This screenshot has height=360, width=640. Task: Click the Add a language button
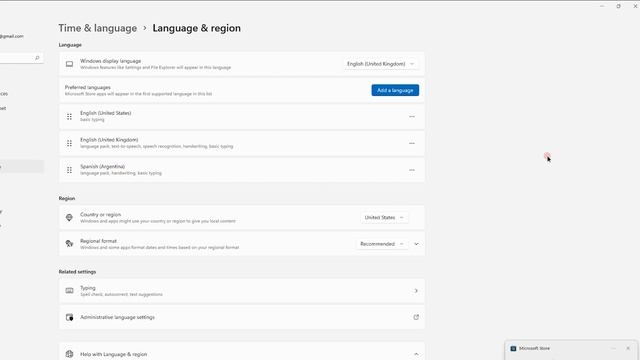395,90
